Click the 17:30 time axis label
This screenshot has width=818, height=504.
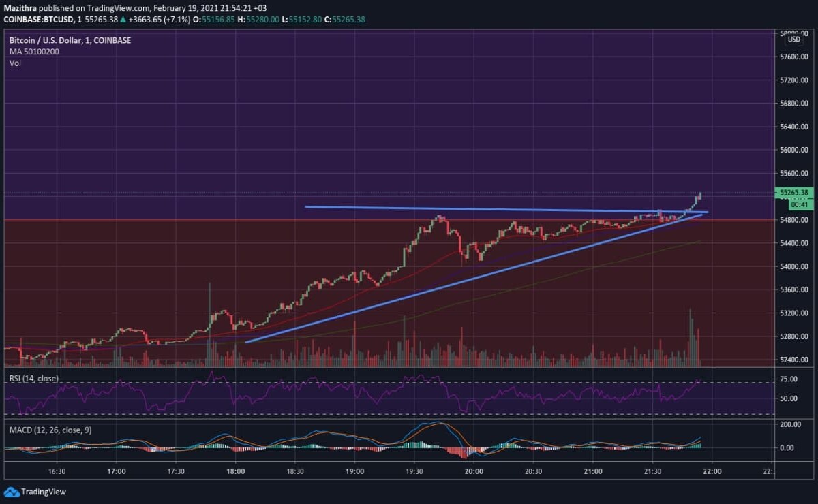[x=176, y=471]
